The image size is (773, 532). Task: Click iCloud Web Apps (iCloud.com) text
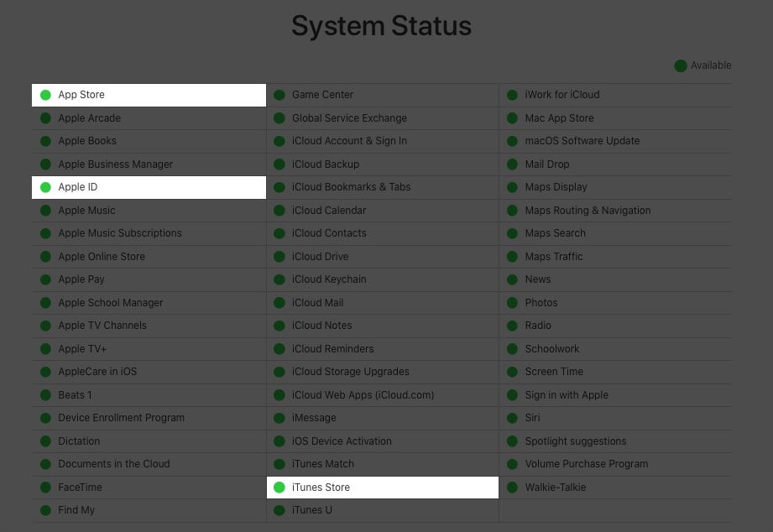[x=363, y=395]
